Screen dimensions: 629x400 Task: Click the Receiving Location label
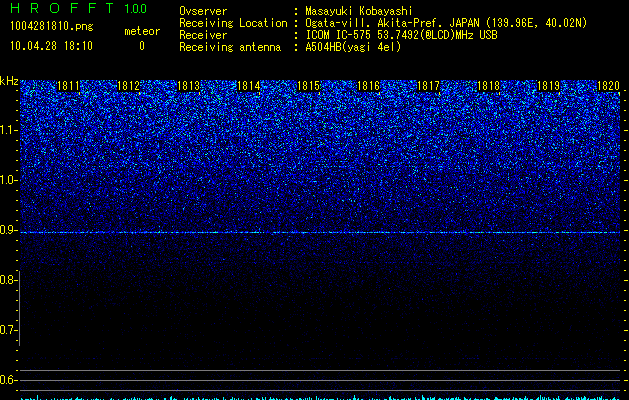click(233, 23)
